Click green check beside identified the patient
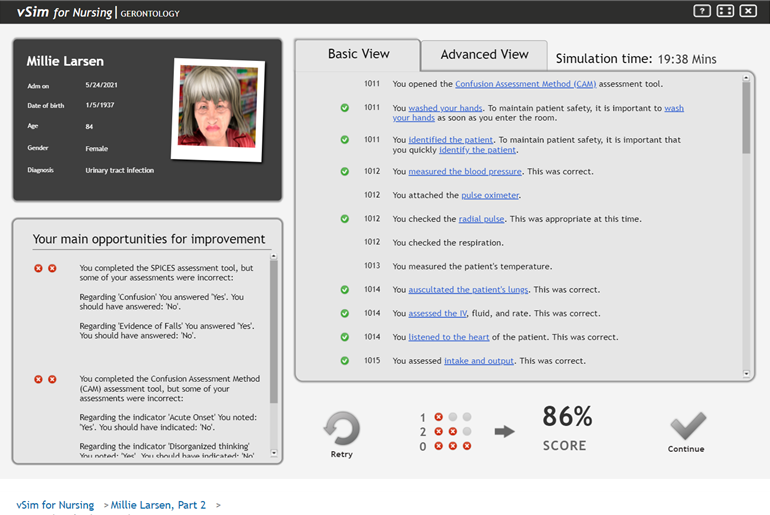Screen dimensions: 770x515 coord(345,140)
